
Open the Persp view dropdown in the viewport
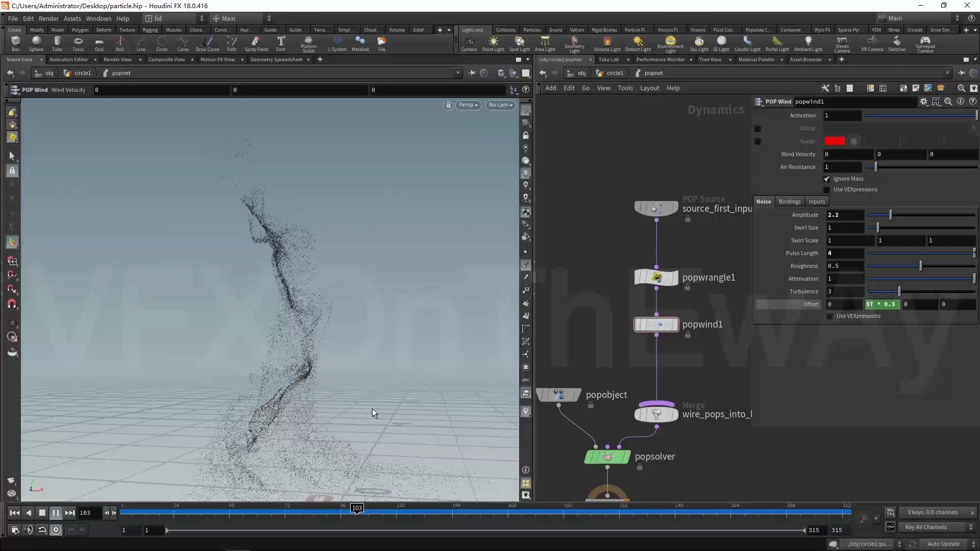[468, 105]
